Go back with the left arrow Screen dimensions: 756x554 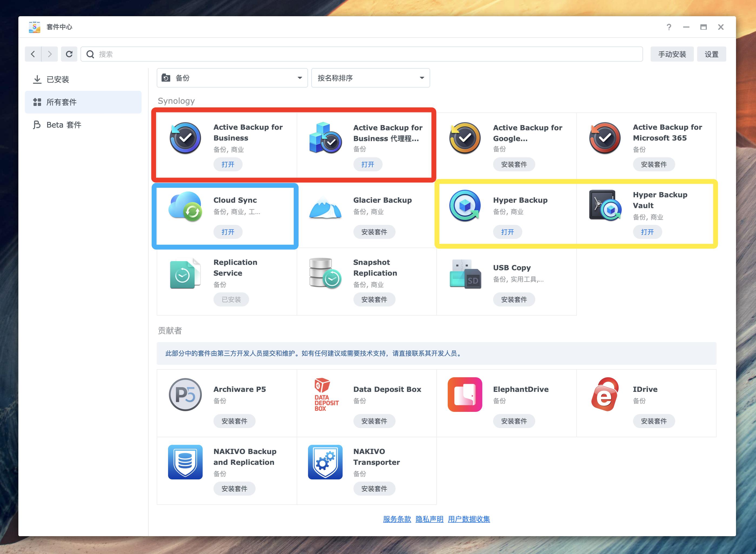pos(33,54)
